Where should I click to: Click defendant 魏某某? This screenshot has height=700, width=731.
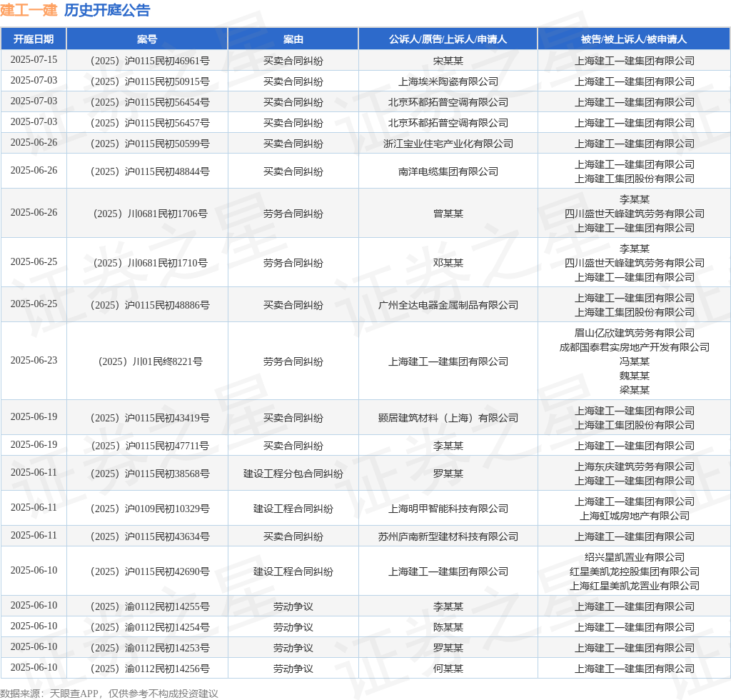(x=634, y=376)
